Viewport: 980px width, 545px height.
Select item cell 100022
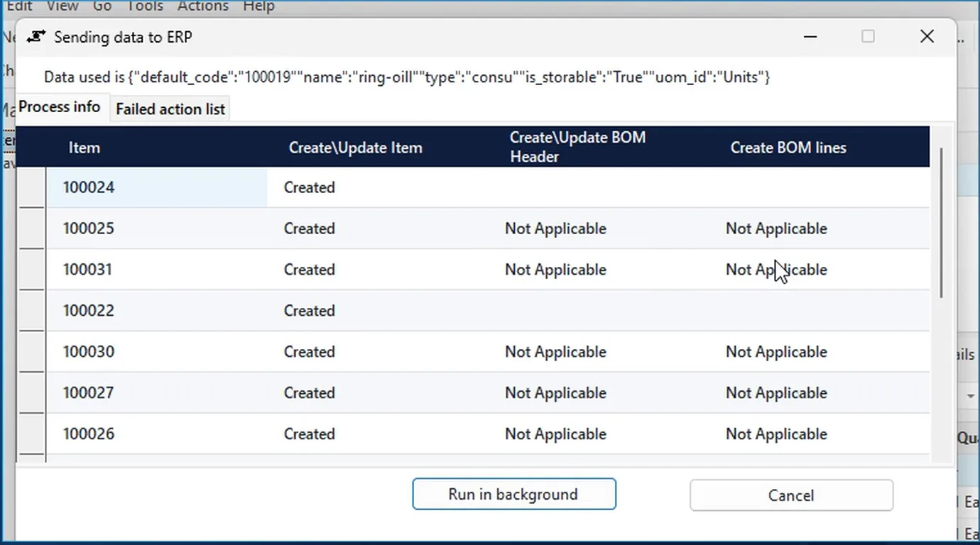tap(157, 311)
